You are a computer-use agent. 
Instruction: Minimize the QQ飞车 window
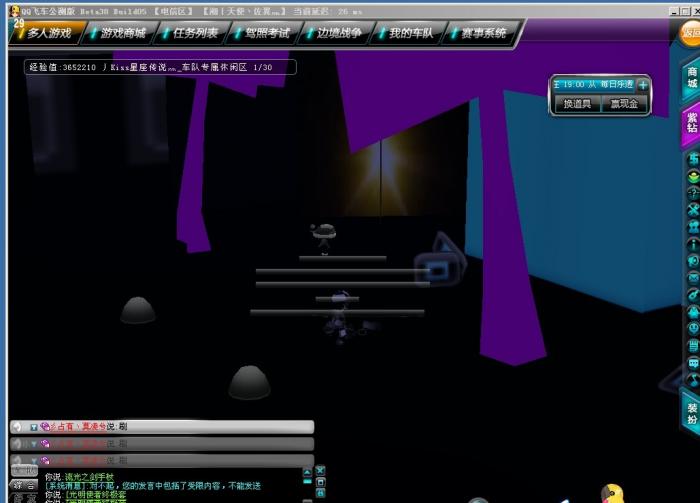click(x=675, y=12)
